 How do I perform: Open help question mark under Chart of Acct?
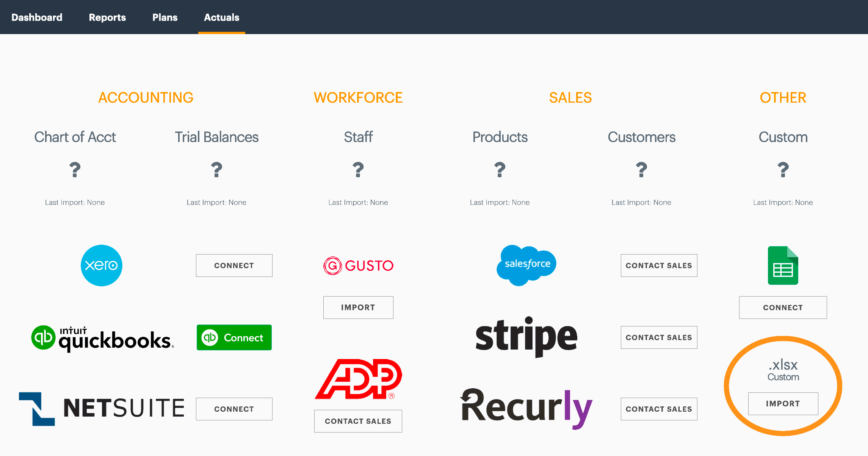[75, 169]
